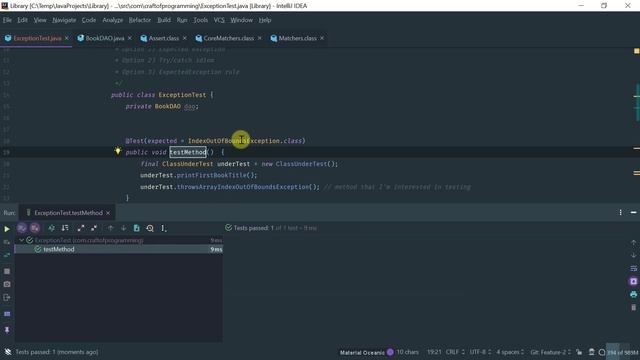Toggle tool window buttons icon bottom-left

[x=7, y=352]
